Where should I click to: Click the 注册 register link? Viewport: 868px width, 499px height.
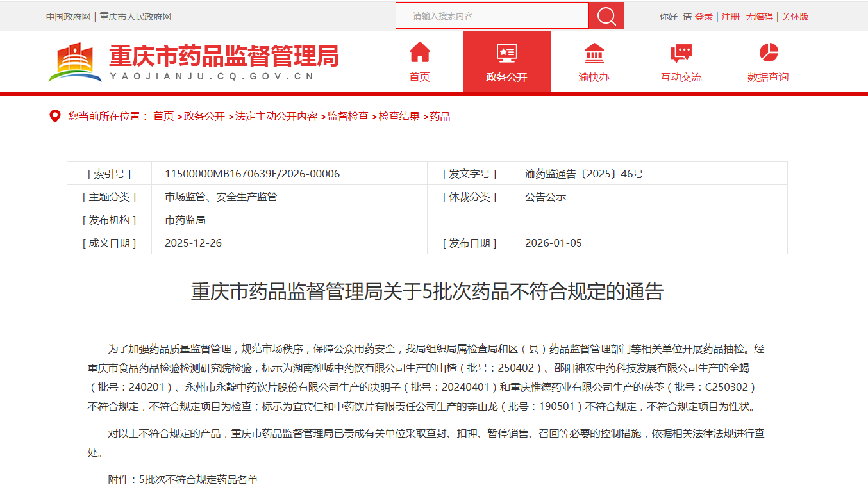pyautogui.click(x=730, y=17)
